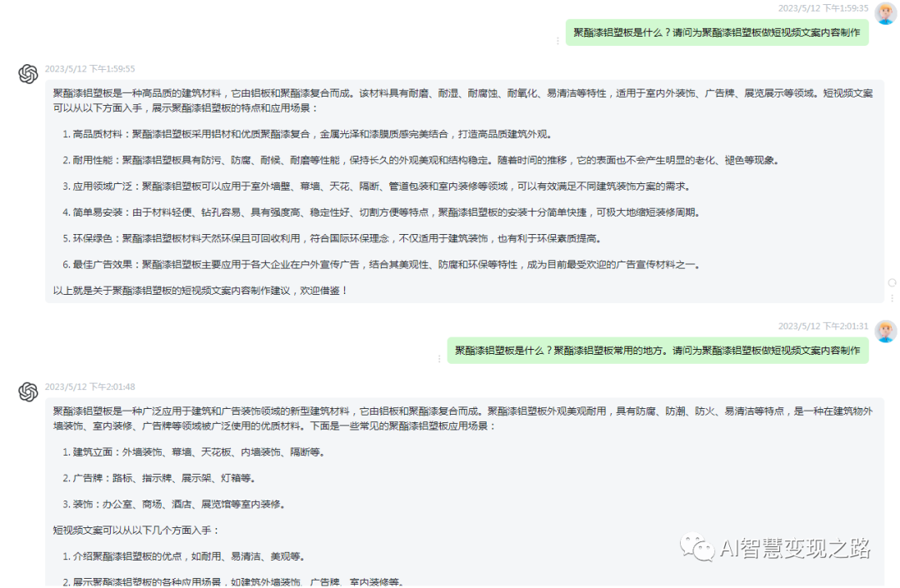This screenshot has height=588, width=900.
Task: Select the first green question bubble
Action: (x=717, y=32)
